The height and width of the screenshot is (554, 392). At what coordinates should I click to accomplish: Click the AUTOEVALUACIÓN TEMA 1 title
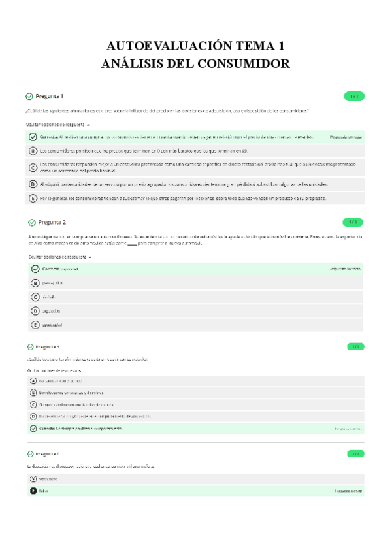195,46
